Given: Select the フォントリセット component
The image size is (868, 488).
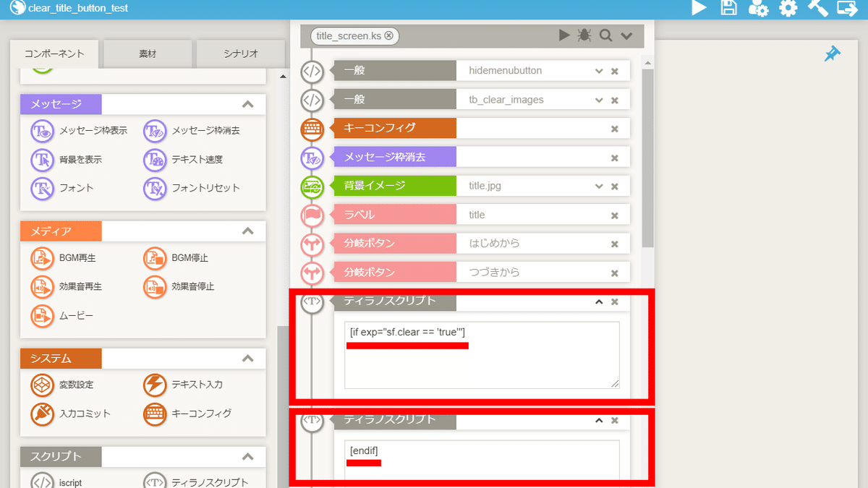Looking at the screenshot, I should 192,188.
